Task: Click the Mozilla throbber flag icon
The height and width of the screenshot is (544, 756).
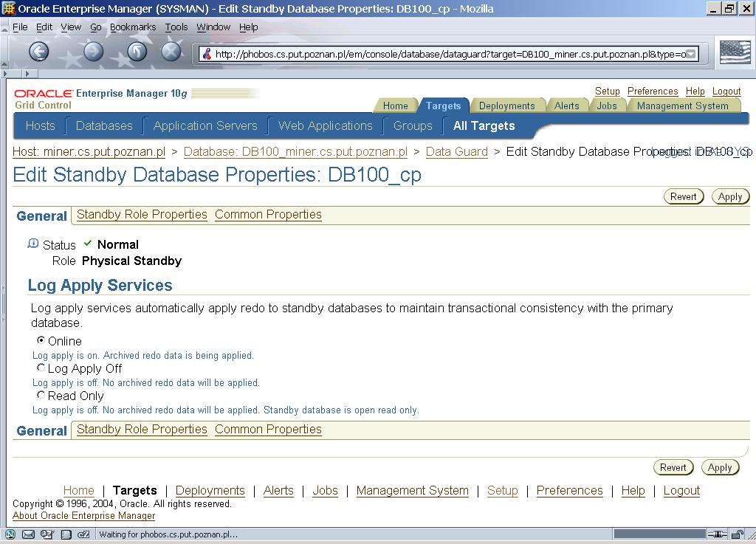Action: pyautogui.click(x=735, y=52)
